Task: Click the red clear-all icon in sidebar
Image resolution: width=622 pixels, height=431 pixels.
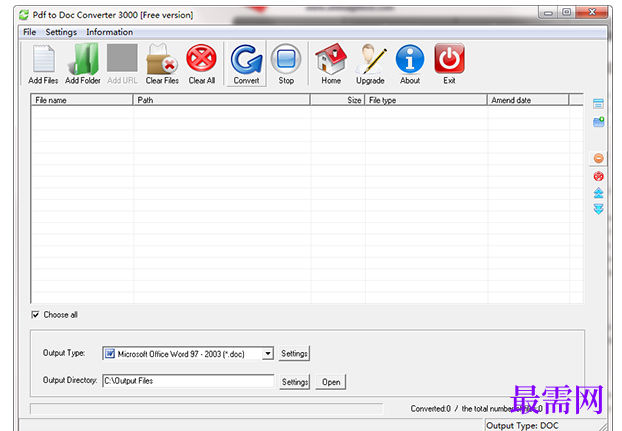Action: [599, 176]
